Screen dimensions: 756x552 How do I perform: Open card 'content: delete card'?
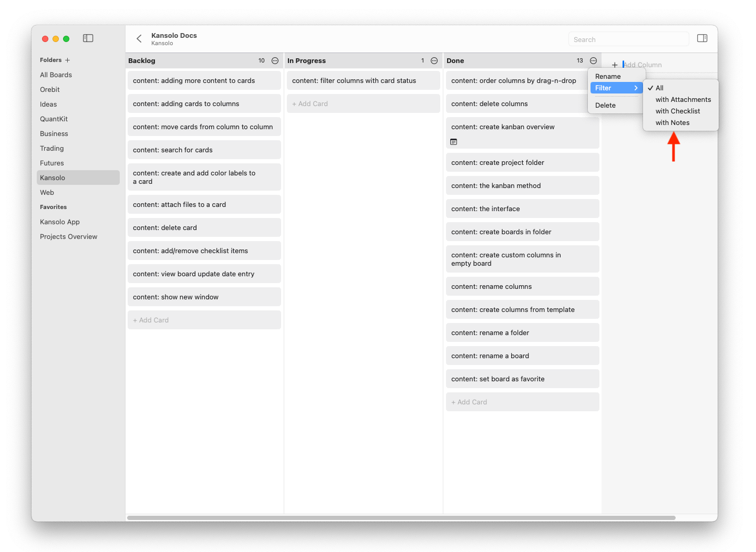pos(204,227)
